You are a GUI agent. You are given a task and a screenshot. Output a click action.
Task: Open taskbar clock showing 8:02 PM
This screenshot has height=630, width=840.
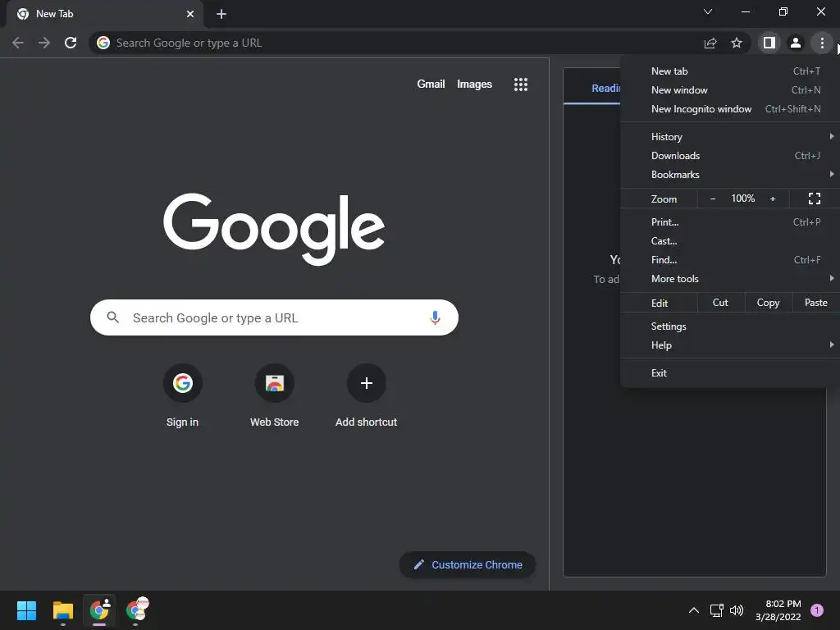coord(778,610)
